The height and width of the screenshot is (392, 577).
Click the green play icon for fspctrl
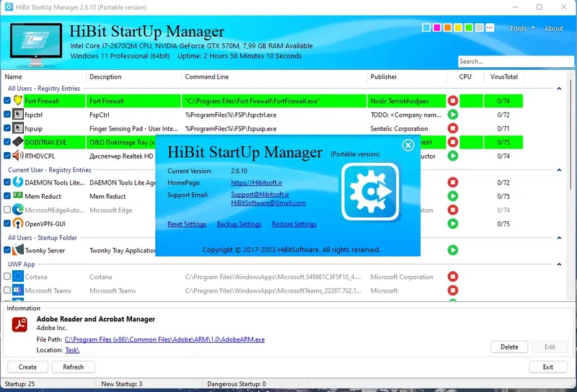(453, 115)
